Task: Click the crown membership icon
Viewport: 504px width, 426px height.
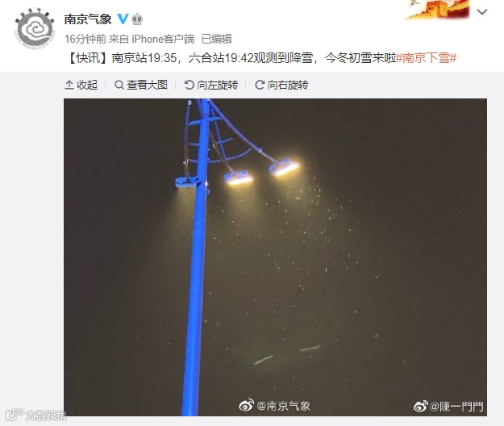Action: 137,19
